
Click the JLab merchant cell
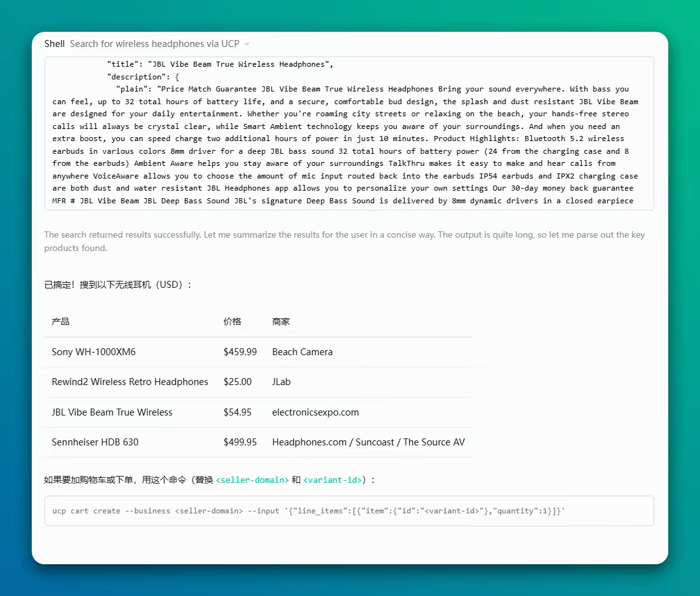click(x=281, y=382)
